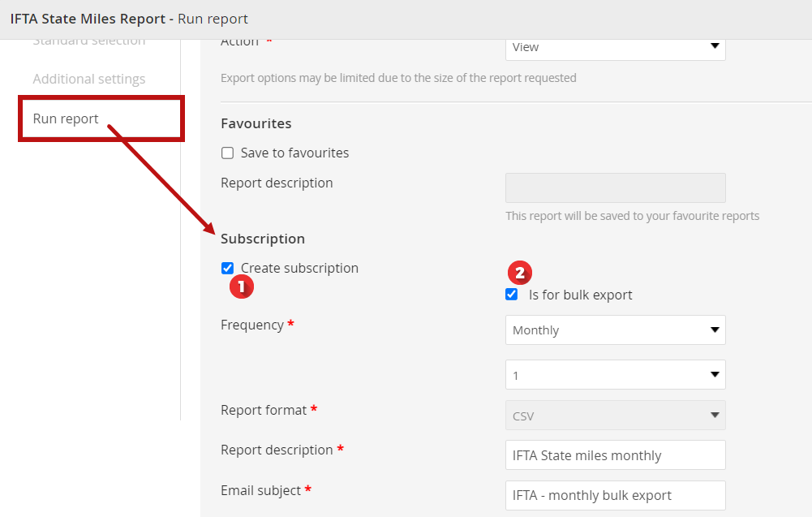Open the Additional settings sidebar step
Viewport: 812px width, 517px height.
(x=89, y=79)
